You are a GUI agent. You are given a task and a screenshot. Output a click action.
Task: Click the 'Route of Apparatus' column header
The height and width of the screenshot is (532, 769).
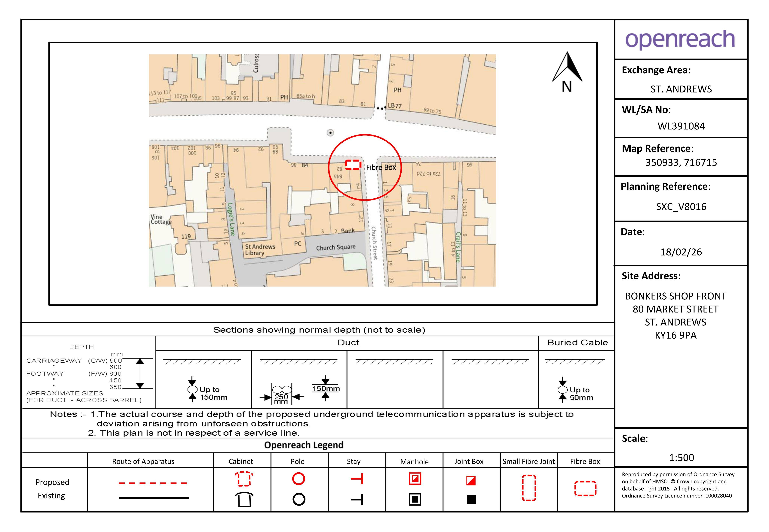click(143, 461)
